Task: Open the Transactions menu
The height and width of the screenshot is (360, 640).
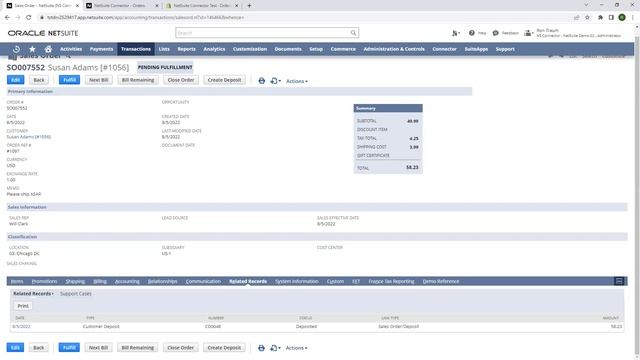Action: pyautogui.click(x=136, y=49)
